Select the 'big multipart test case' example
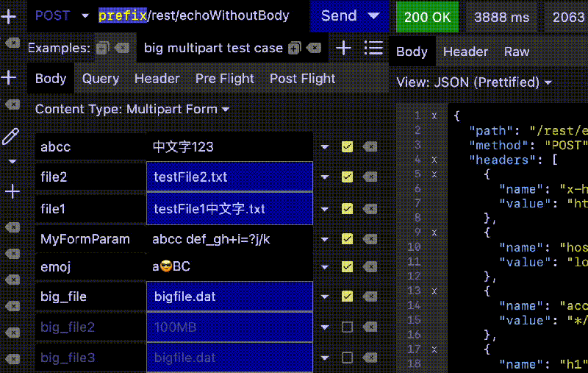The image size is (588, 373). coord(213,48)
